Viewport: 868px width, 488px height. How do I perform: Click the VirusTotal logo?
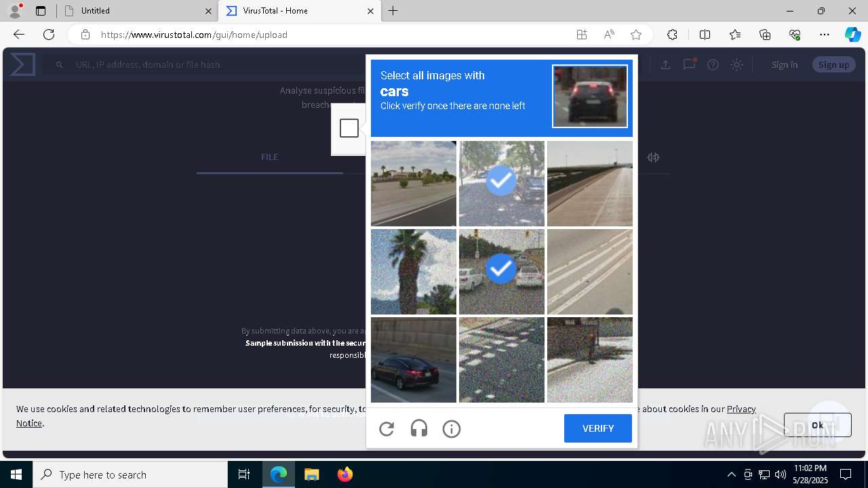coord(22,64)
